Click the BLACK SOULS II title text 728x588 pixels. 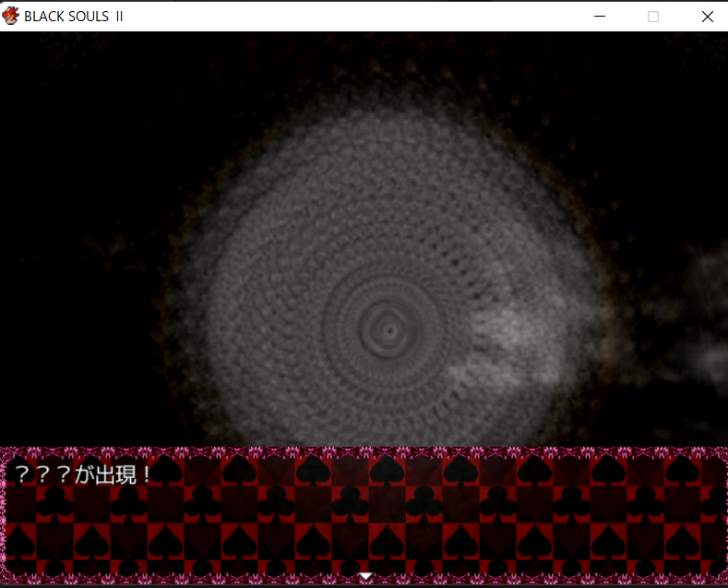74,17
